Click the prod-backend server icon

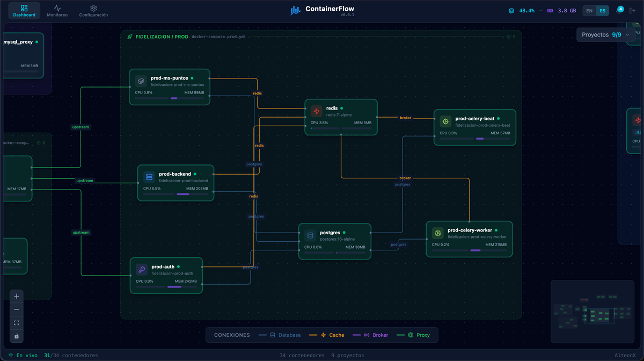pyautogui.click(x=149, y=177)
